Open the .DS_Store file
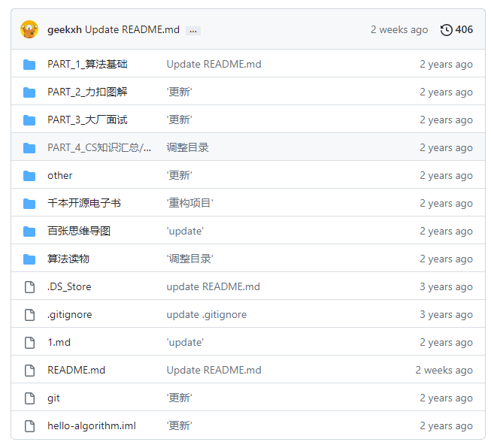This screenshot has height=448, width=491. pos(69,287)
